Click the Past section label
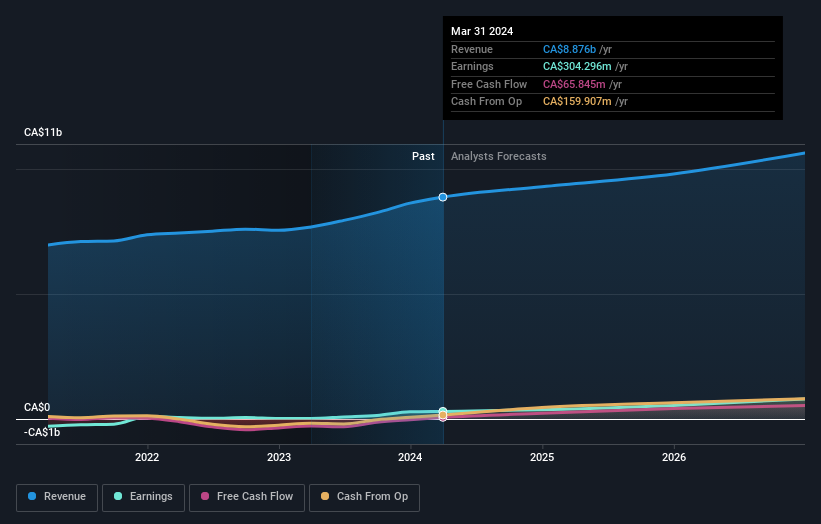 (x=423, y=157)
